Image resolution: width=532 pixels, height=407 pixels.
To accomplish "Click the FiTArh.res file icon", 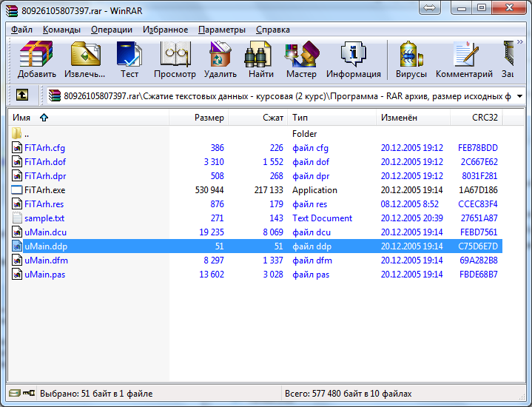I will point(17,204).
